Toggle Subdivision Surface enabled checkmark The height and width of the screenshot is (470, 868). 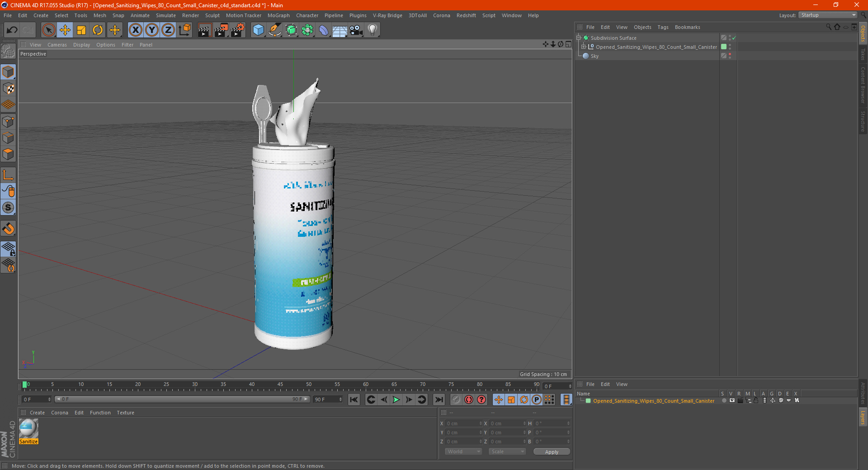tap(734, 38)
